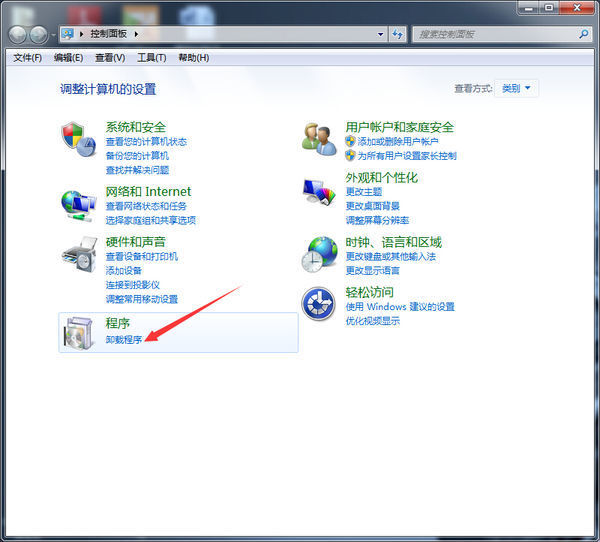Open the Programs software box icon
The width and height of the screenshot is (600, 542).
78,333
